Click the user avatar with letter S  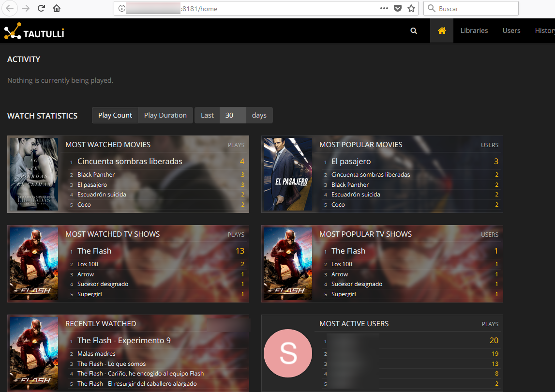288,353
